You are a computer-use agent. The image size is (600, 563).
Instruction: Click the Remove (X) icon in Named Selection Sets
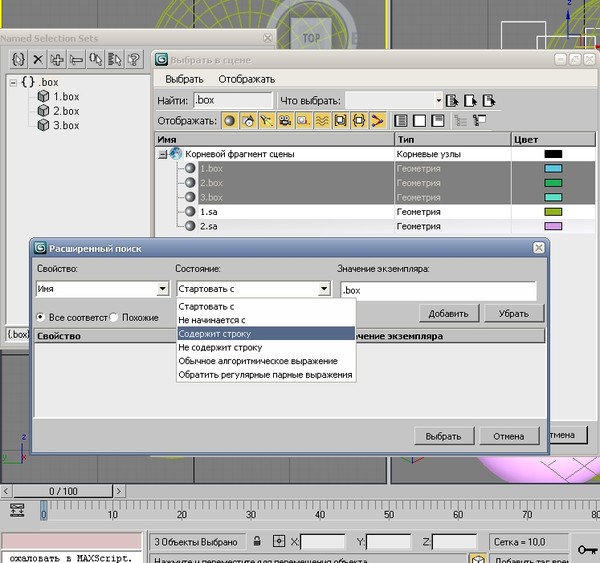tap(38, 59)
